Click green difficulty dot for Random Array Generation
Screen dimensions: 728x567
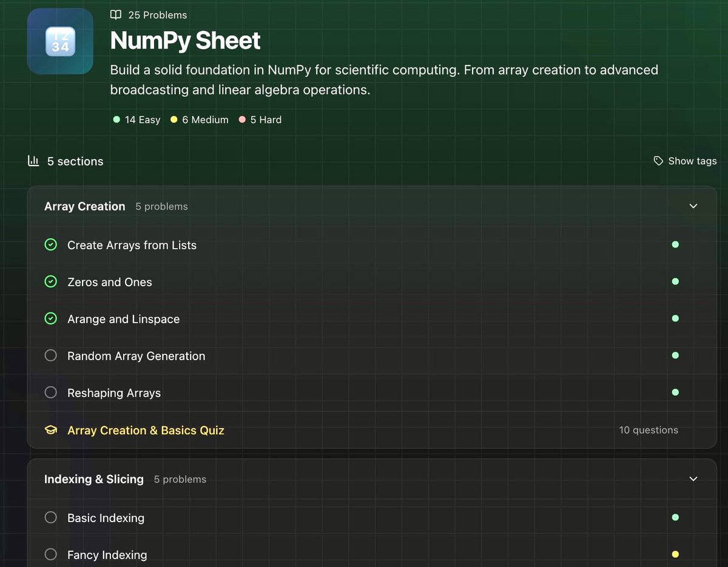(x=675, y=355)
